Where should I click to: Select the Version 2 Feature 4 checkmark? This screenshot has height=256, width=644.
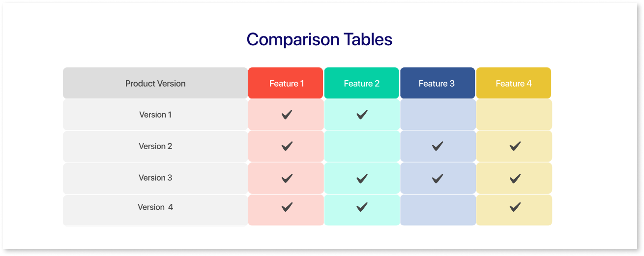[515, 146]
